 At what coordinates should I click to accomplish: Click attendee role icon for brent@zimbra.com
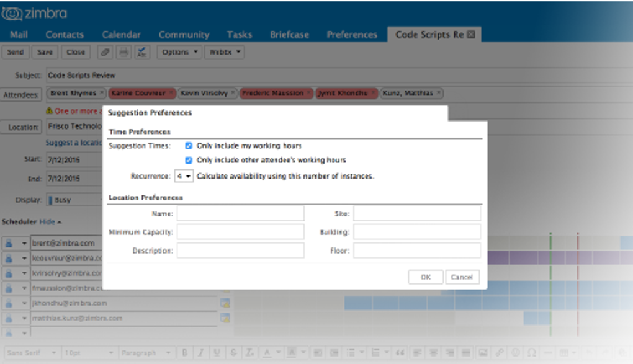pyautogui.click(x=9, y=243)
